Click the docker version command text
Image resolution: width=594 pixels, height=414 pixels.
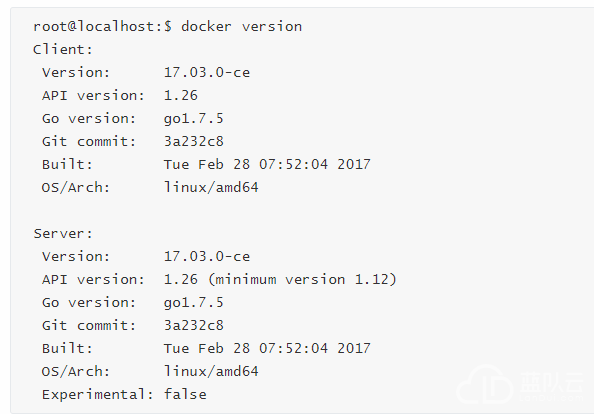(241, 27)
